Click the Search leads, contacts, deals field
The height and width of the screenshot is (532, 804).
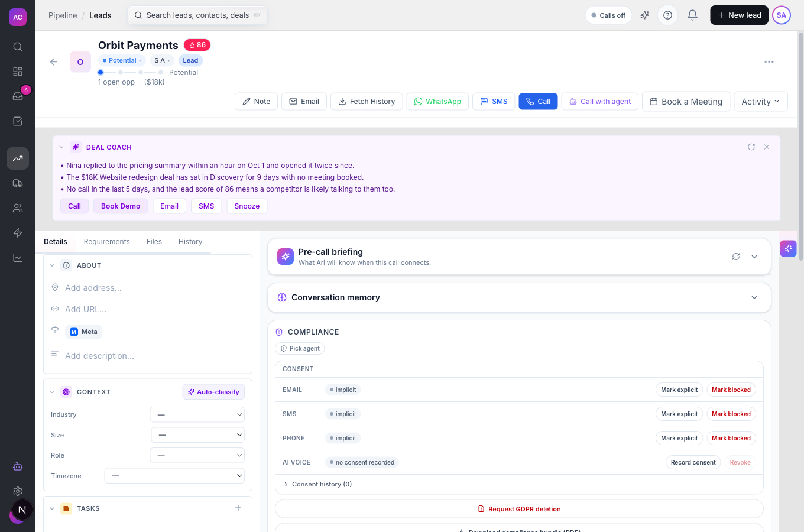(x=197, y=15)
